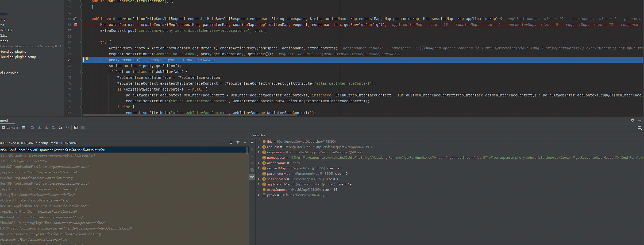The width and height of the screenshot is (644, 245).
Task: Select the '-NOTES' file in project tree
Action: pos(6,30)
